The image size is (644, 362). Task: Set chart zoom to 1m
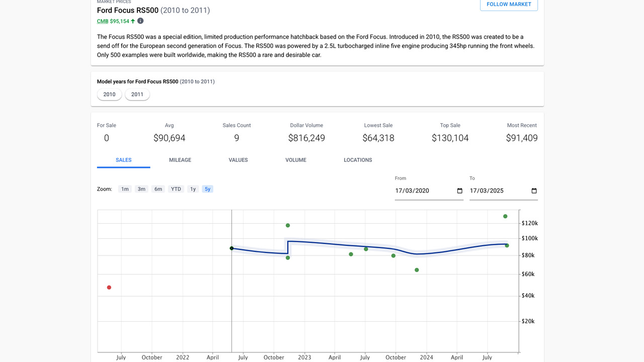point(125,189)
